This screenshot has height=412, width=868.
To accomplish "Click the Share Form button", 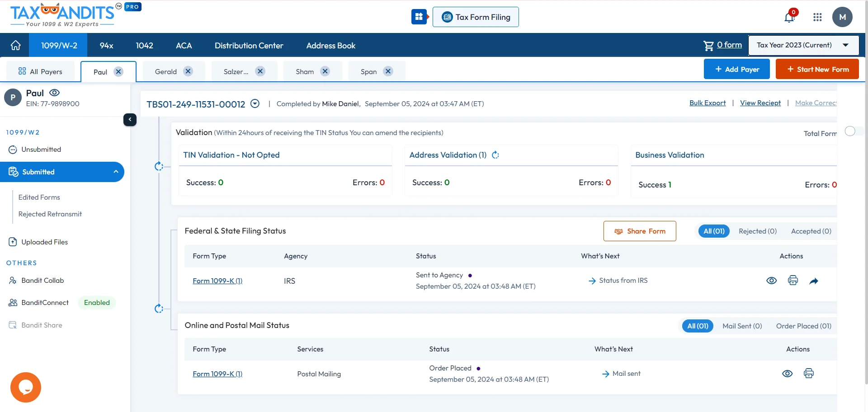I will tap(640, 231).
